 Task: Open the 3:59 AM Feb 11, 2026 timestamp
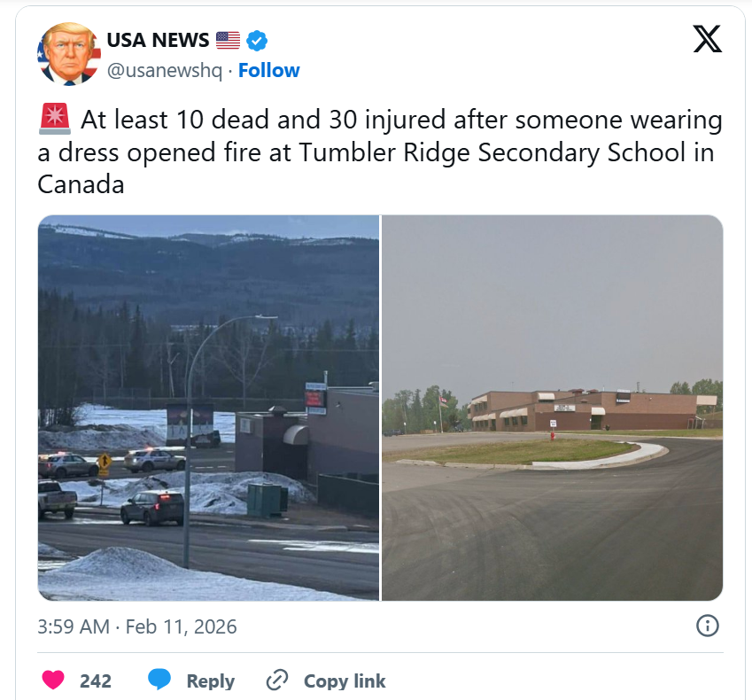137,626
